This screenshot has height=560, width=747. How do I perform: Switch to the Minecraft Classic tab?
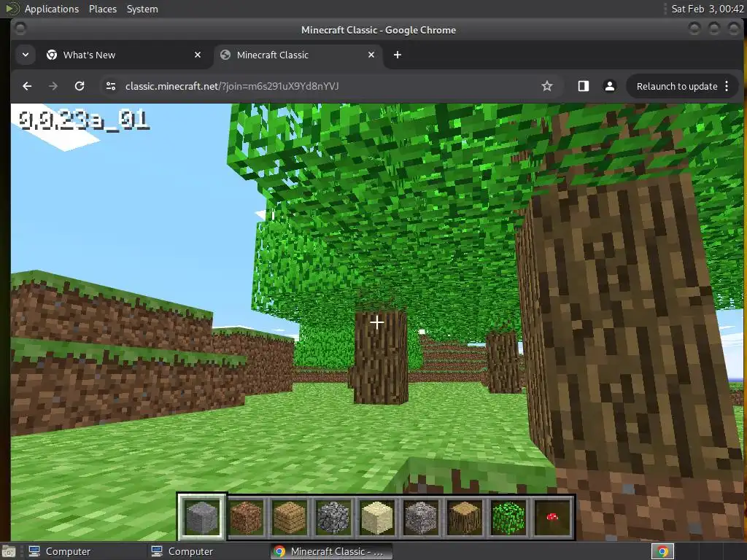[298, 55]
